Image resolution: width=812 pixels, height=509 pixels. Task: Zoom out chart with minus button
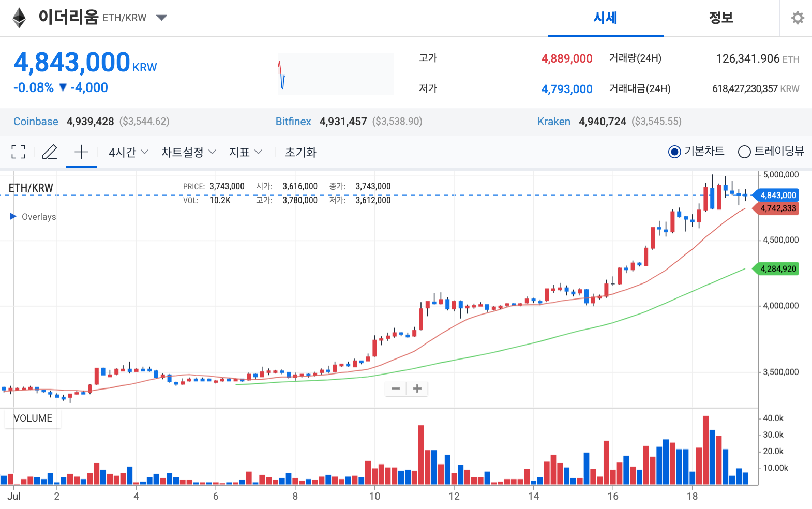[396, 388]
